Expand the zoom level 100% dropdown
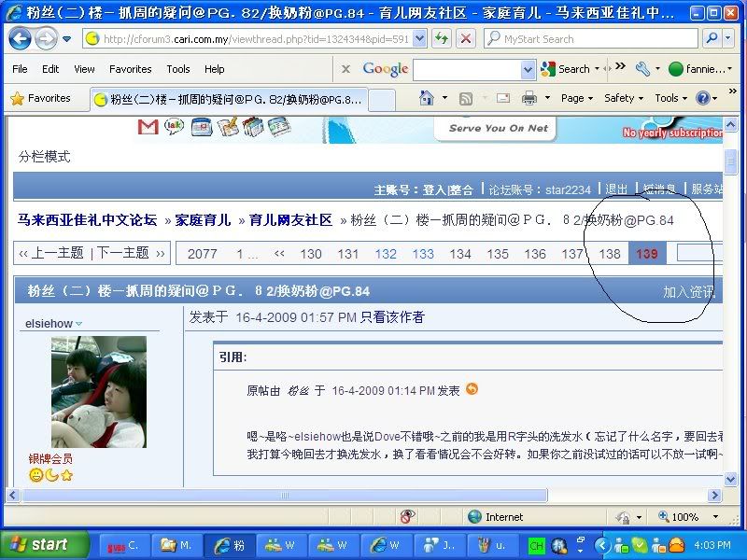Image resolution: width=747 pixels, height=560 pixels. 714,516
